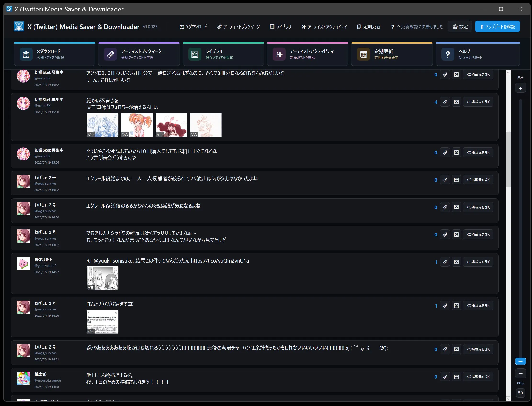Click library image icon on 15:42 post
532x406 pixels.
pyautogui.click(x=456, y=74)
